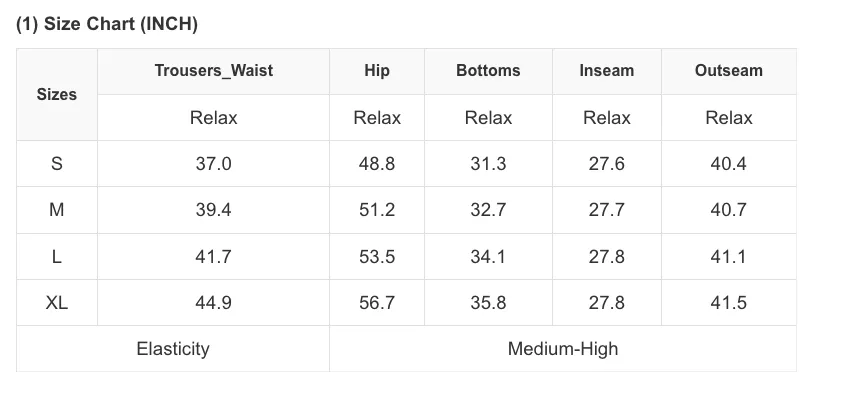Click the L size row label

(57, 256)
